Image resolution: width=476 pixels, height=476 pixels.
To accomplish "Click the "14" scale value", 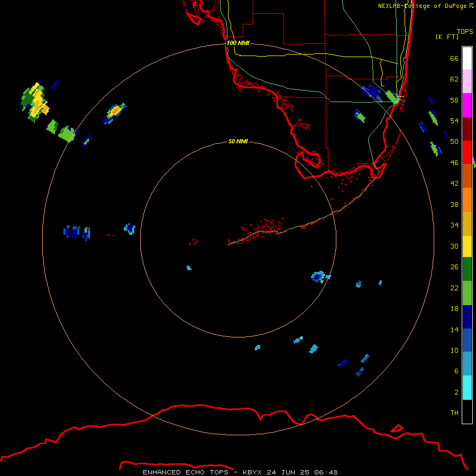I will [454, 329].
